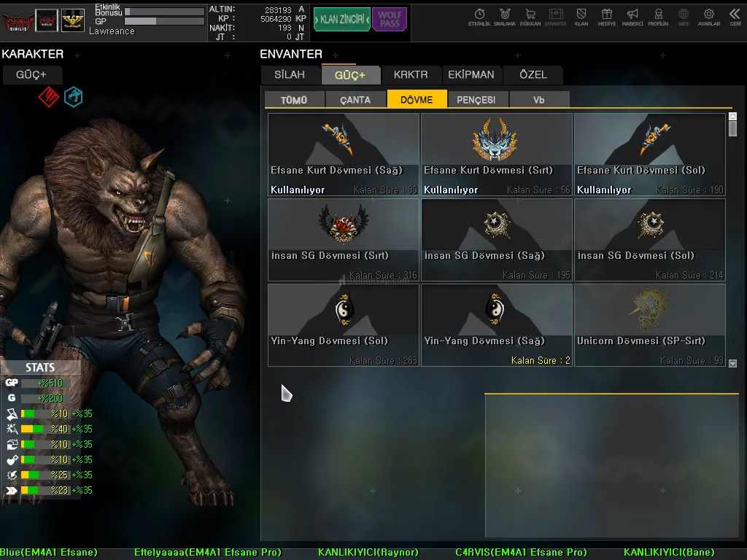Select the ÇANTA sub-tab

[355, 100]
